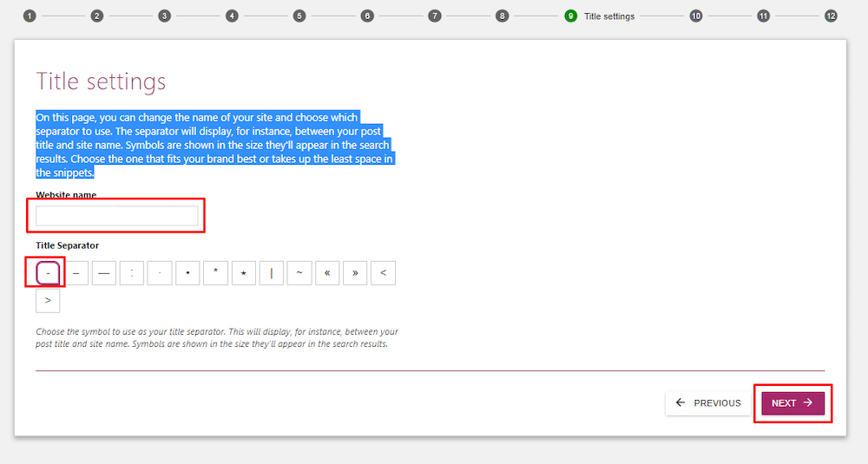Viewport: 868px width, 464px height.
Task: Select the left double angle quote separator
Action: point(327,273)
